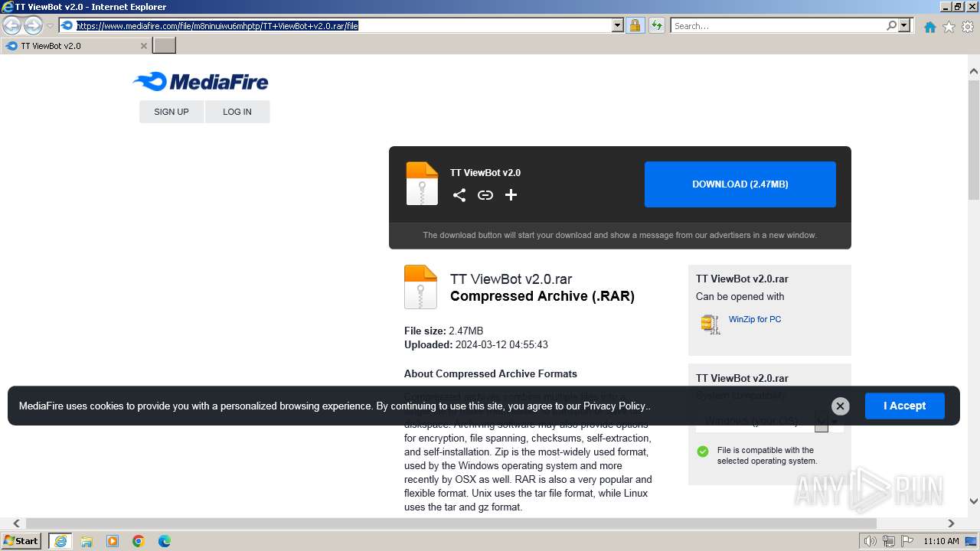Viewport: 980px width, 551px height.
Task: Click the browser Back arrow
Action: click(x=11, y=25)
